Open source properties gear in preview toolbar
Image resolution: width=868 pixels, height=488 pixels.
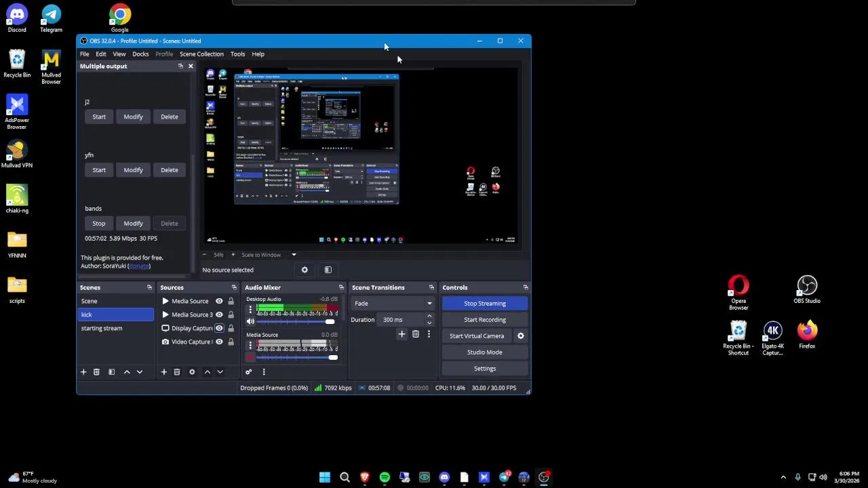(304, 270)
